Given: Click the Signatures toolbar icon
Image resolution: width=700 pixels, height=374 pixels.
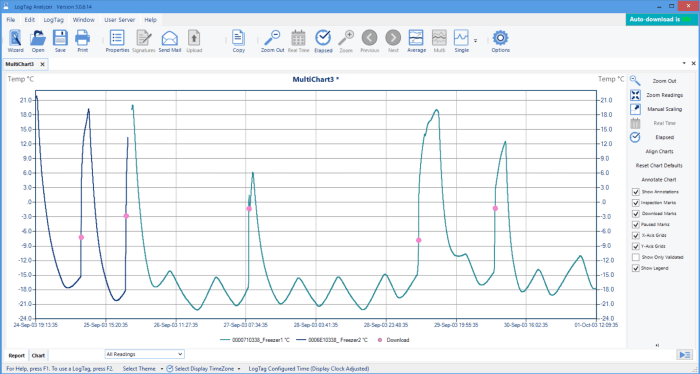Looking at the screenshot, I should click(x=144, y=41).
